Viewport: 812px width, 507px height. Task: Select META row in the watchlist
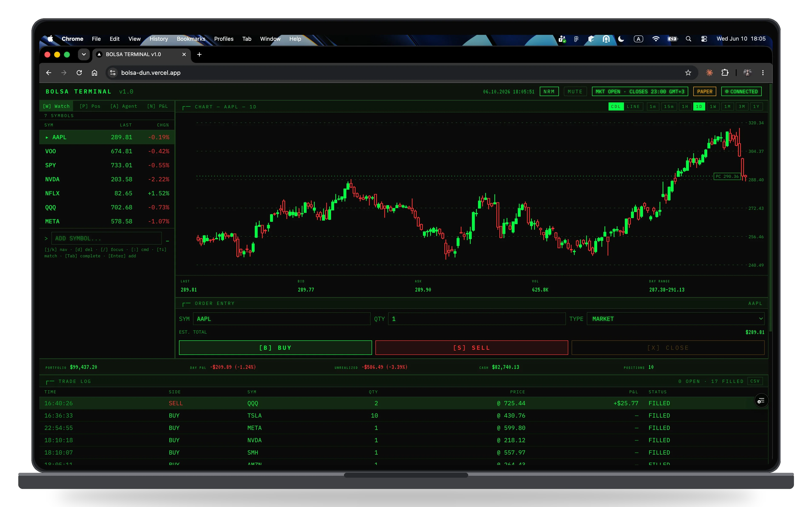[x=107, y=221]
